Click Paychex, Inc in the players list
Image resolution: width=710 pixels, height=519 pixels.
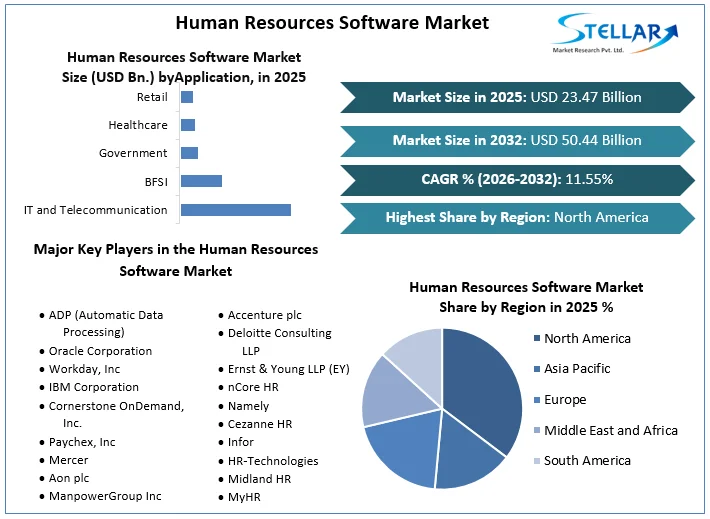click(x=78, y=442)
